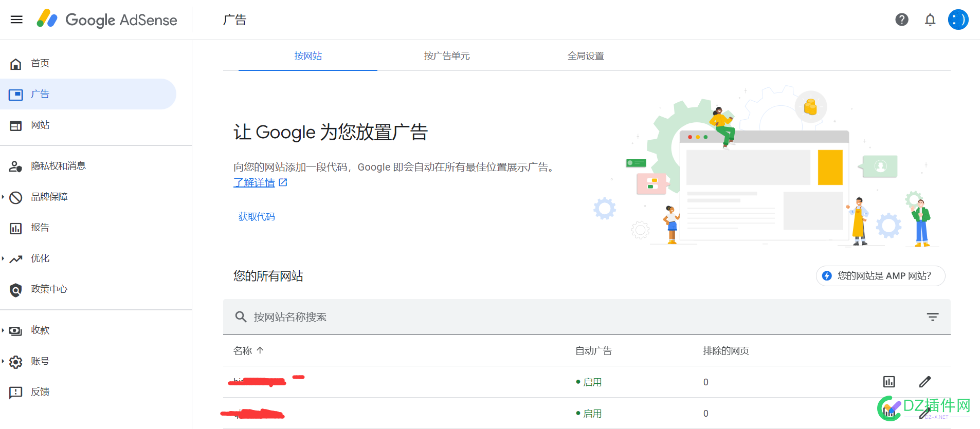Click 启用 status in first site row
This screenshot has width=980, height=429.
[x=589, y=382]
